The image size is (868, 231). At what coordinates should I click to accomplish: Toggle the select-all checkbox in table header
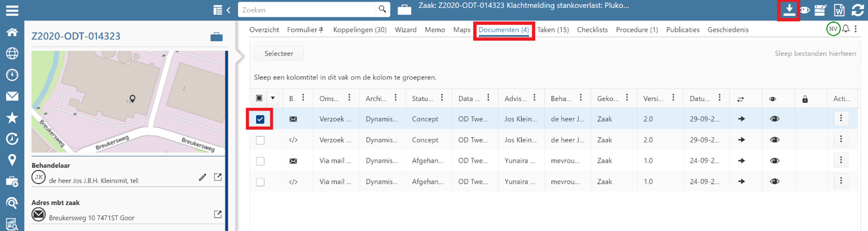pyautogui.click(x=259, y=98)
